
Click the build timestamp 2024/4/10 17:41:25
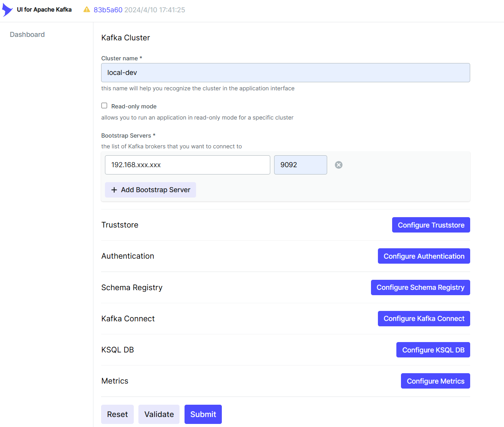coord(155,10)
